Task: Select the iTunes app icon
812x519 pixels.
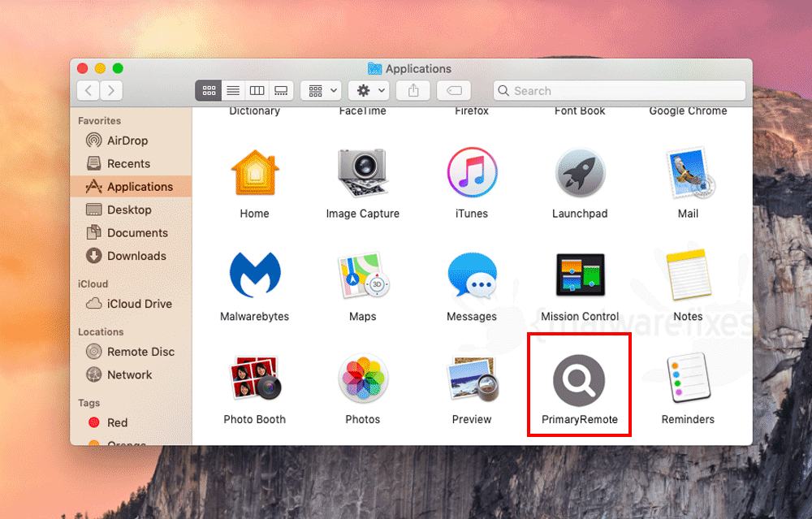Action: (x=472, y=172)
